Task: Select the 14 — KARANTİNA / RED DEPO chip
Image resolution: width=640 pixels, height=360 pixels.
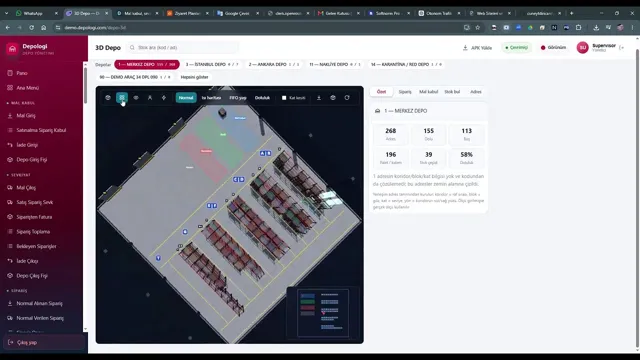Action: tap(406, 64)
